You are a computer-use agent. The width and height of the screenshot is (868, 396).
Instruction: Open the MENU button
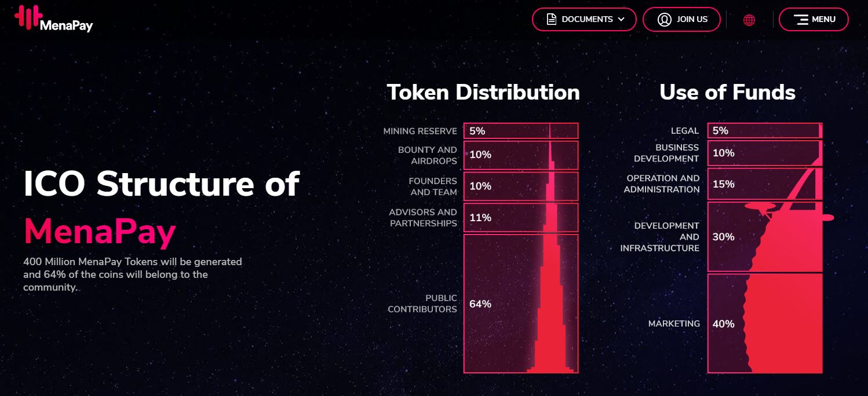(814, 20)
